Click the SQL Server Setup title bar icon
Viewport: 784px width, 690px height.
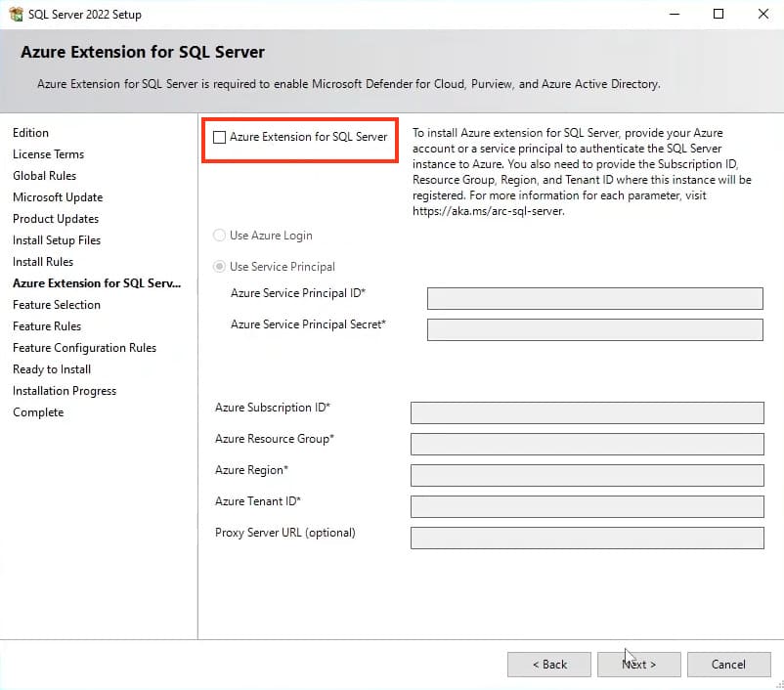[x=16, y=15]
